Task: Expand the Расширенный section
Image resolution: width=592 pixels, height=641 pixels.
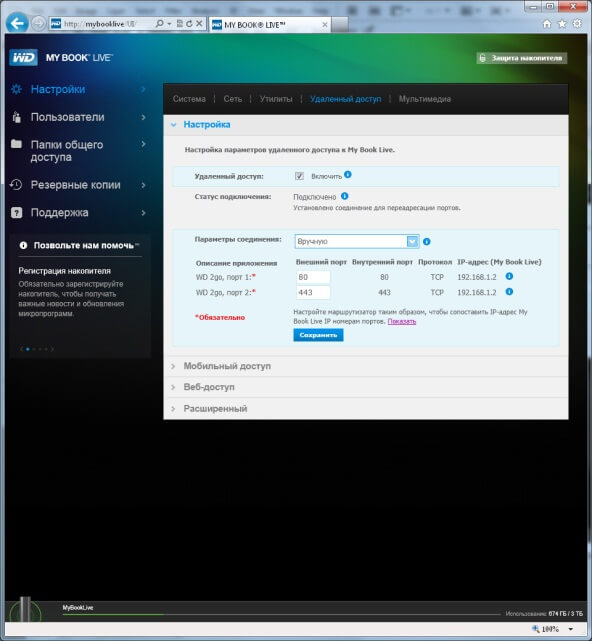Action: coord(215,409)
